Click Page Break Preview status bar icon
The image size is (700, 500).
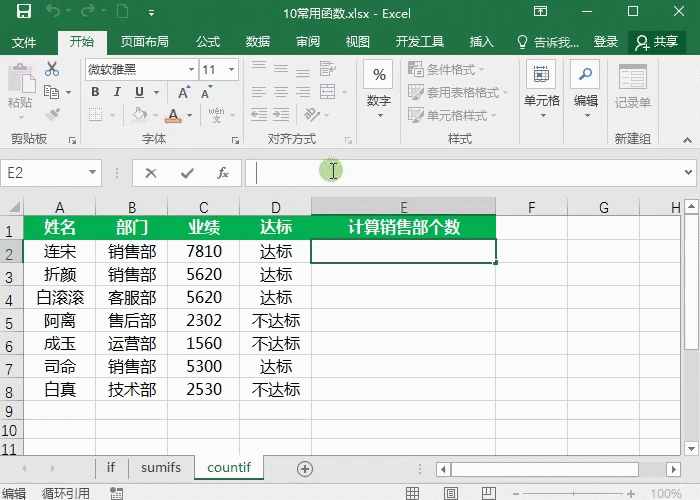pyautogui.click(x=489, y=493)
